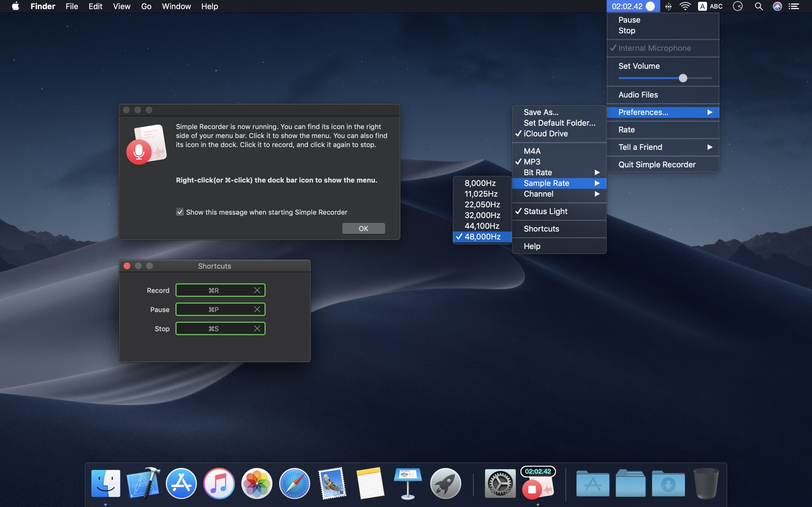The height and width of the screenshot is (507, 812).
Task: Open Xcode from the dock
Action: click(143, 484)
